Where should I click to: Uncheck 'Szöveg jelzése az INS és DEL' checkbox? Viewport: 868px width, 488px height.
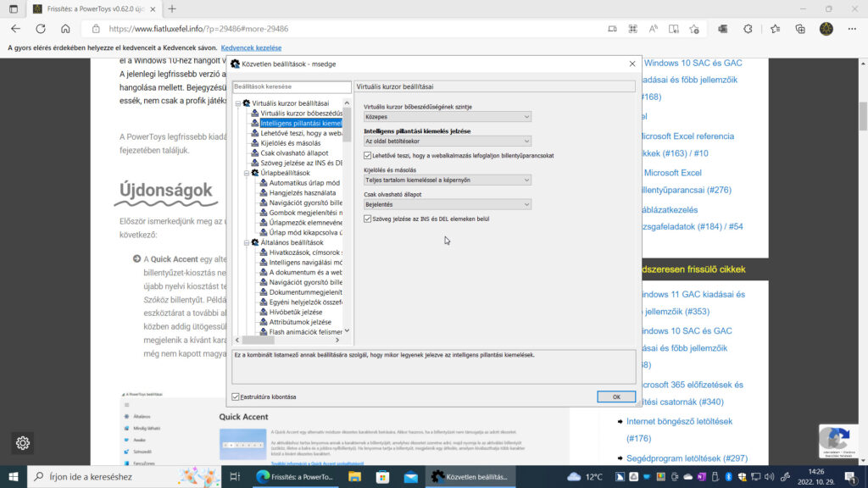pyautogui.click(x=367, y=219)
